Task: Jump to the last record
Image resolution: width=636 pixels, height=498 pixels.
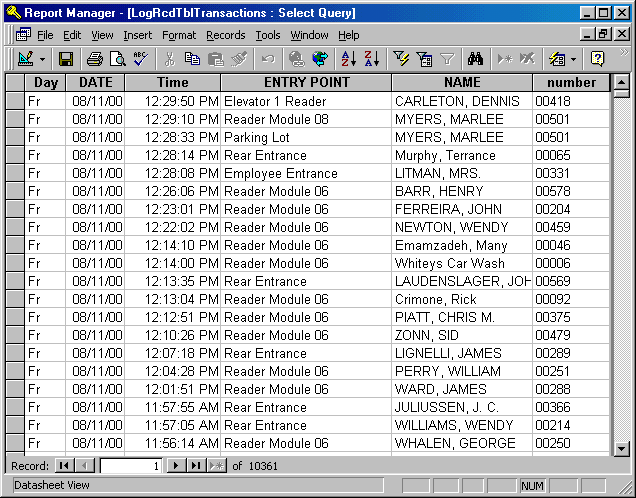Action: [x=196, y=465]
